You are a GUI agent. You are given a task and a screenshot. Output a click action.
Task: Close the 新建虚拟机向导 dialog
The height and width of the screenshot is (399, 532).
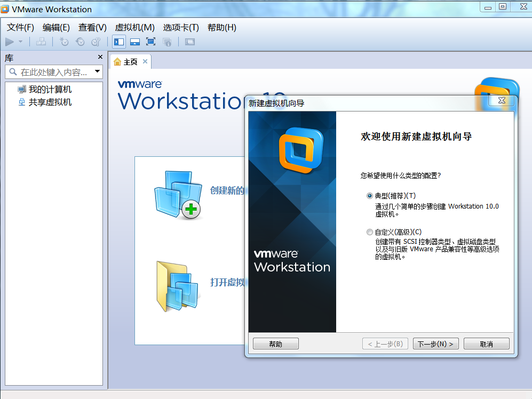(x=502, y=100)
